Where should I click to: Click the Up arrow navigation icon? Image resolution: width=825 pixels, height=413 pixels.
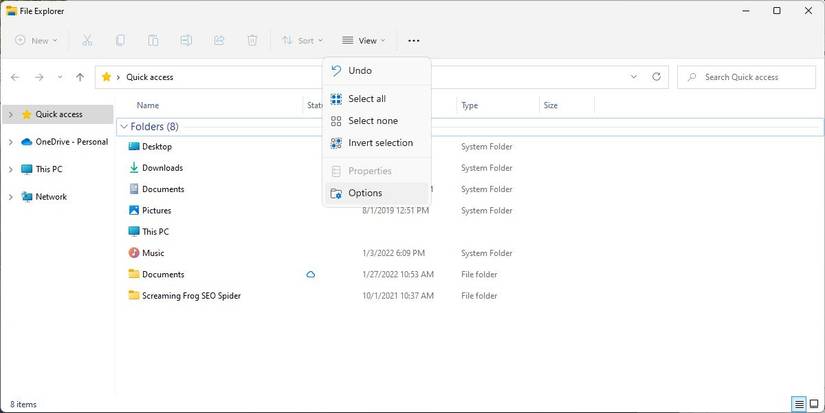click(80, 77)
